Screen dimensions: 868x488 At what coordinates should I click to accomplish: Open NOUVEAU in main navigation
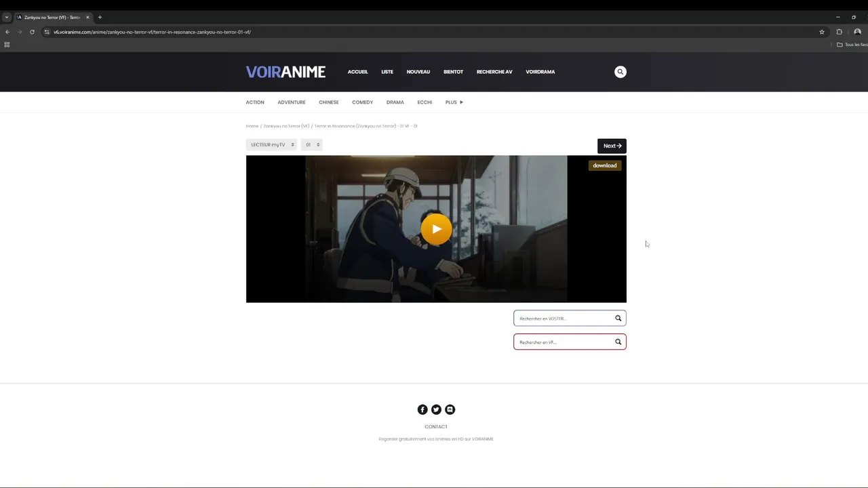pyautogui.click(x=418, y=72)
